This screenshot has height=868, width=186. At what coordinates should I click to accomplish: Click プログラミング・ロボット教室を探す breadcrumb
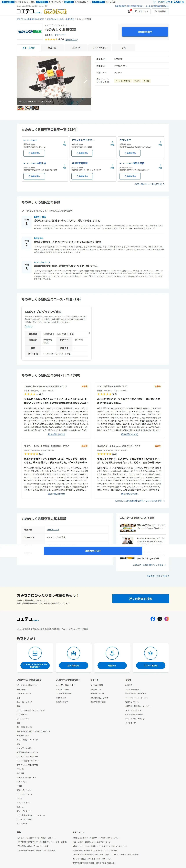tap(60, 19)
